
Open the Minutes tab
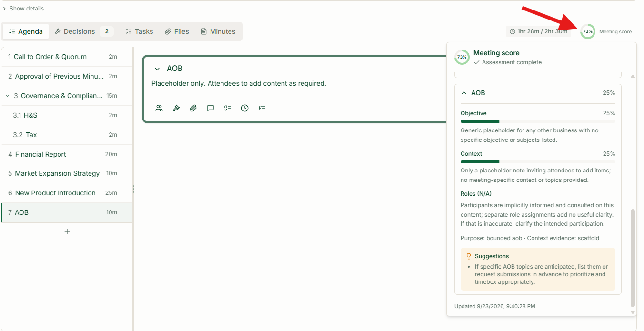(218, 31)
